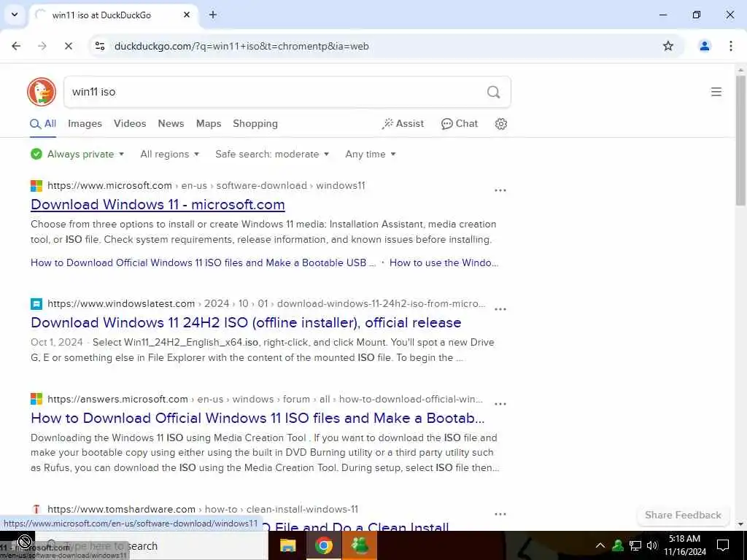Open more options for tomshardware.com result
This screenshot has height=560, width=747.
(500, 514)
